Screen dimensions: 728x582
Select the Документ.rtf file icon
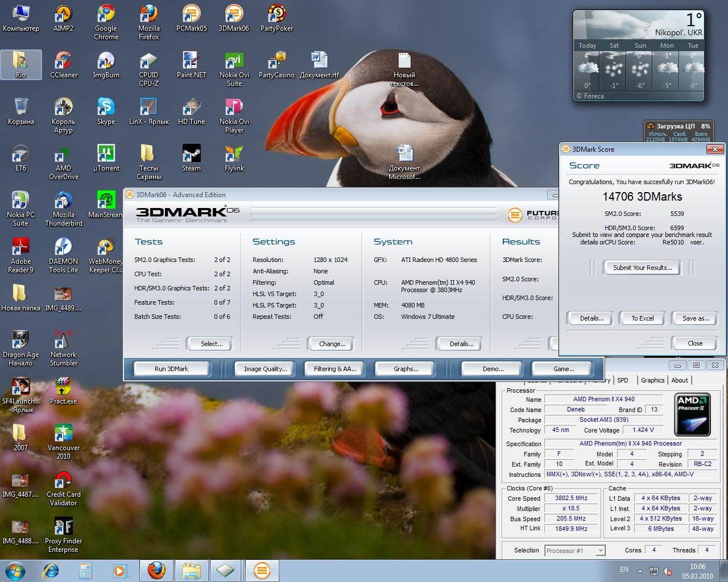pos(319,65)
